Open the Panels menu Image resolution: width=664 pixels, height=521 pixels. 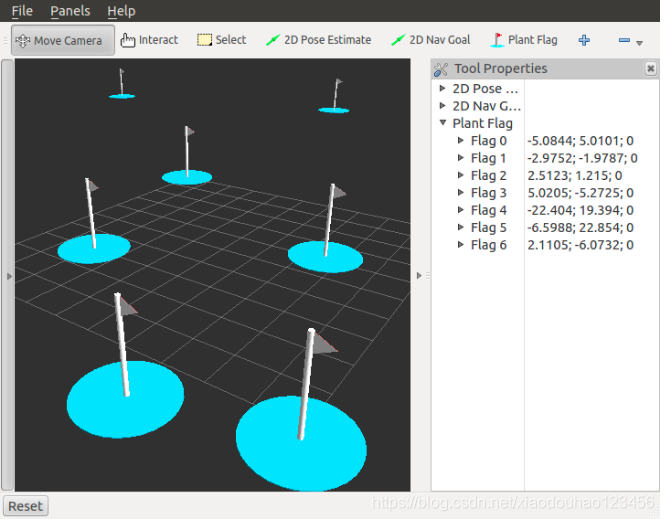70,11
